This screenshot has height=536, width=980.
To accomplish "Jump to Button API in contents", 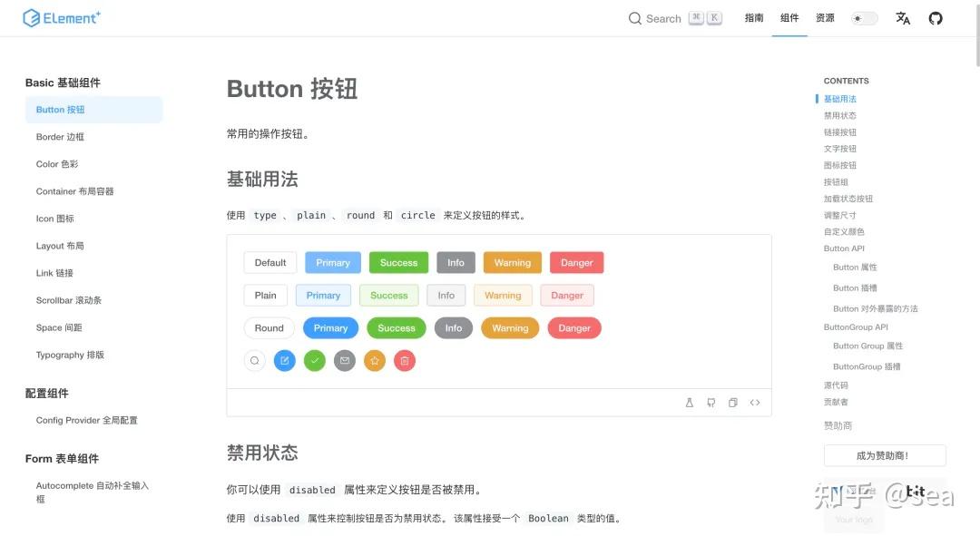I will (x=845, y=249).
